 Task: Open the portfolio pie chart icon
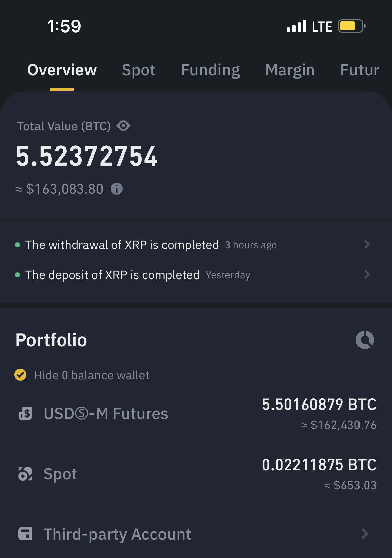coord(365,340)
